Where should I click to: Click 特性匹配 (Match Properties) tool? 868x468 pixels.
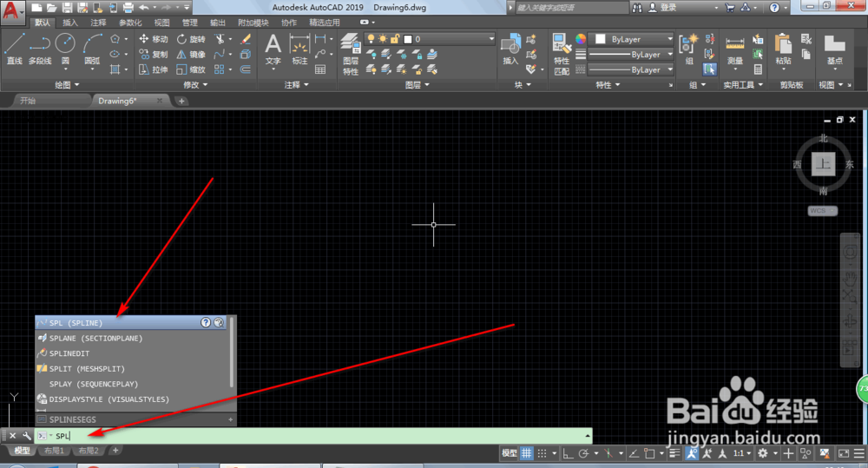click(562, 54)
